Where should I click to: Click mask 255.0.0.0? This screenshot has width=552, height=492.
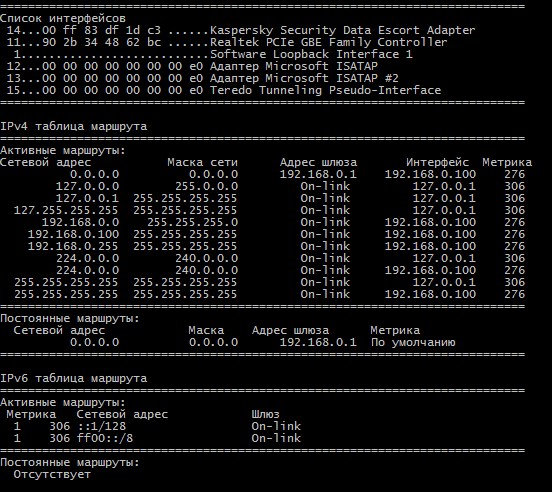click(207, 186)
